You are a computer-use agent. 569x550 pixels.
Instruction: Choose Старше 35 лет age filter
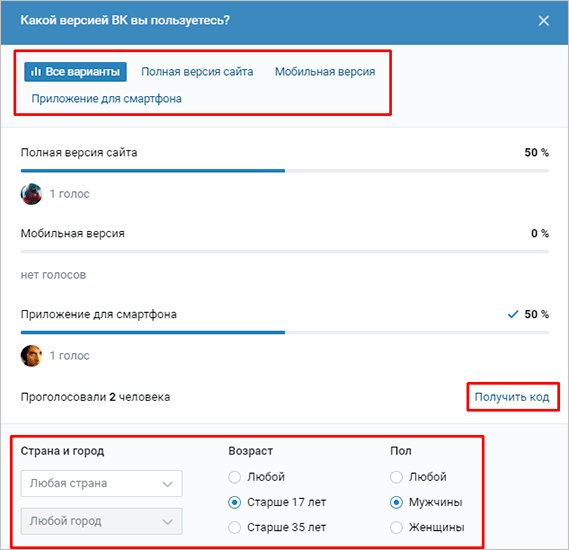point(277,527)
